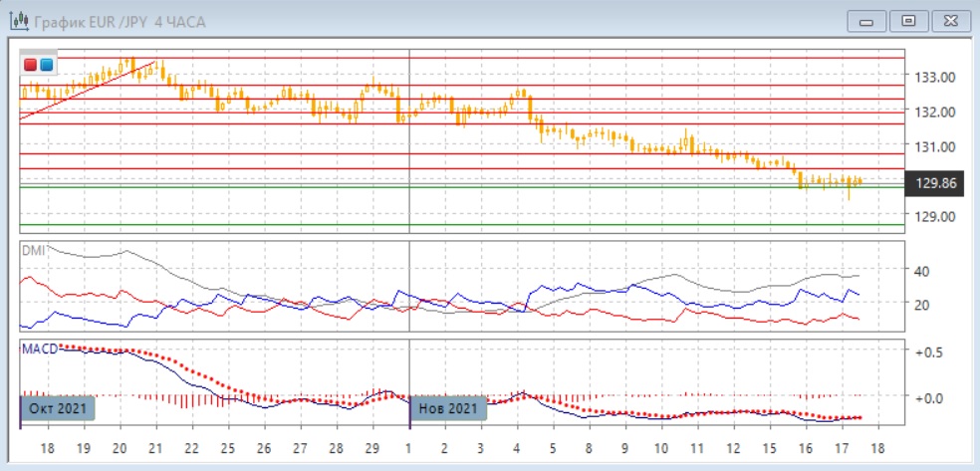Click the DMI scale value 40

point(921,271)
